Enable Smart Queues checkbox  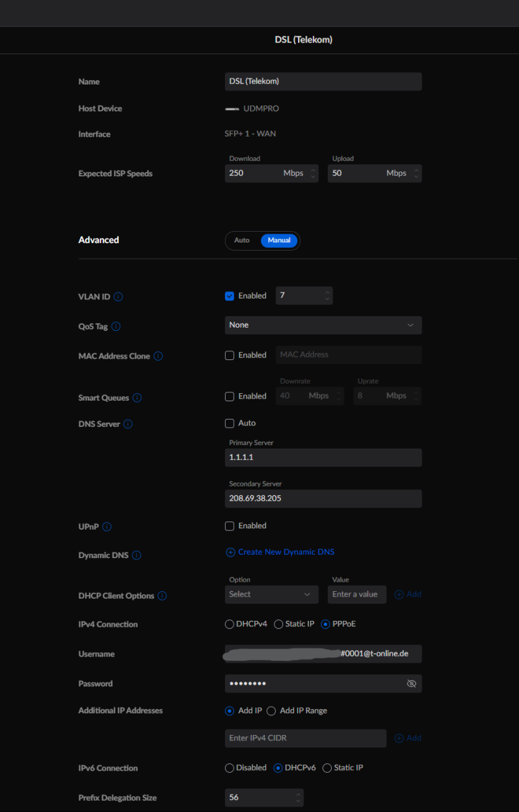[x=230, y=397]
